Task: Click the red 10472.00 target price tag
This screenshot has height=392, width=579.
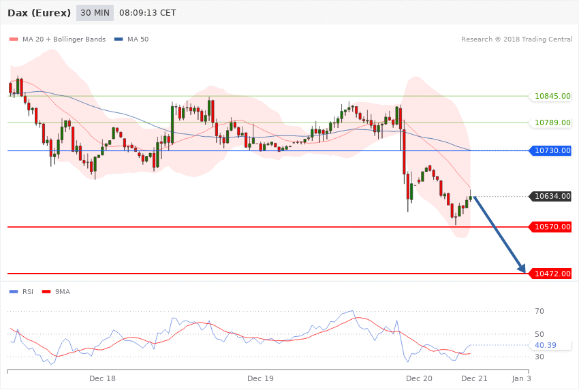Action: [550, 274]
